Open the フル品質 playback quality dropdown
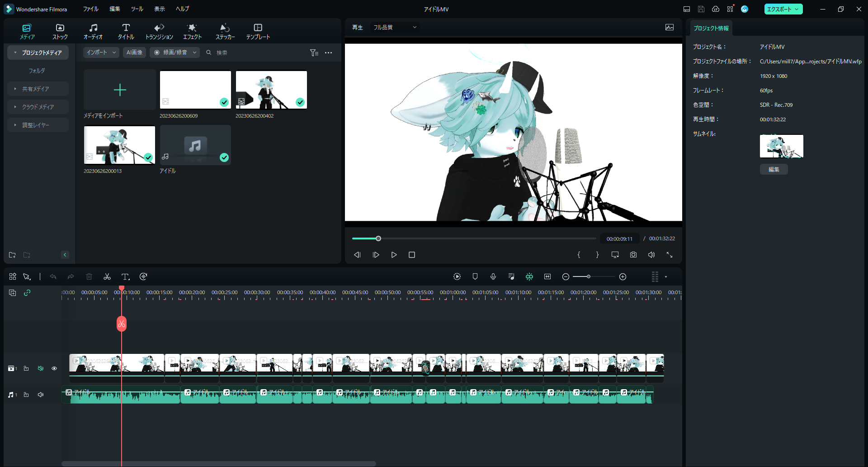The image size is (868, 467). click(x=395, y=27)
